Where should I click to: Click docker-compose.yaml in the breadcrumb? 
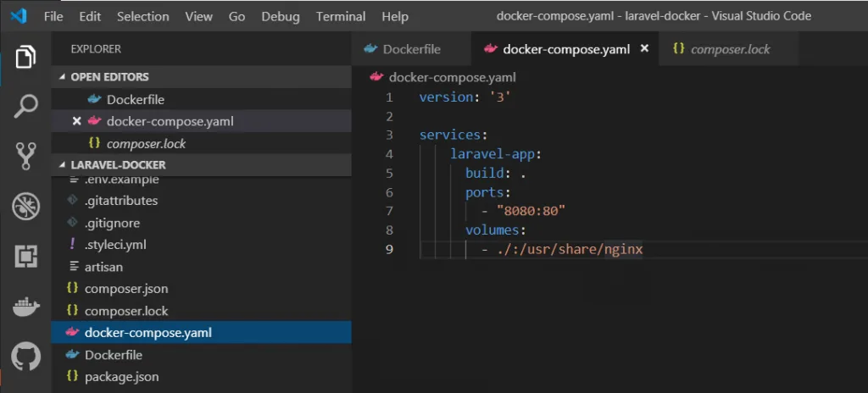click(x=453, y=77)
